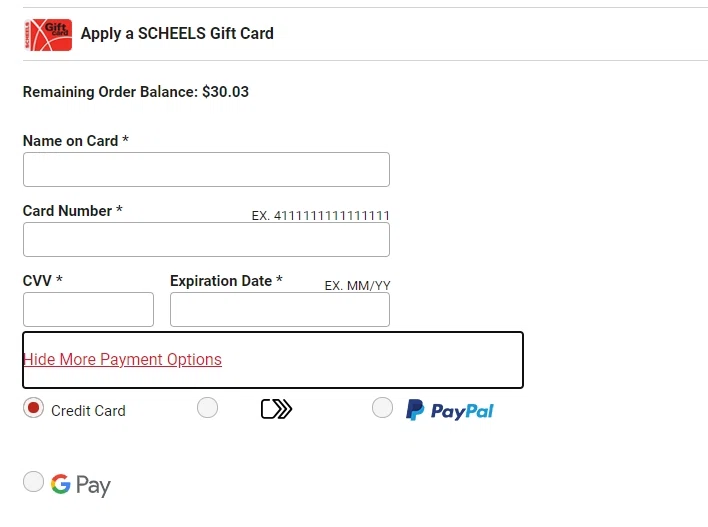Click the "Expiration Date" field label

click(x=221, y=281)
